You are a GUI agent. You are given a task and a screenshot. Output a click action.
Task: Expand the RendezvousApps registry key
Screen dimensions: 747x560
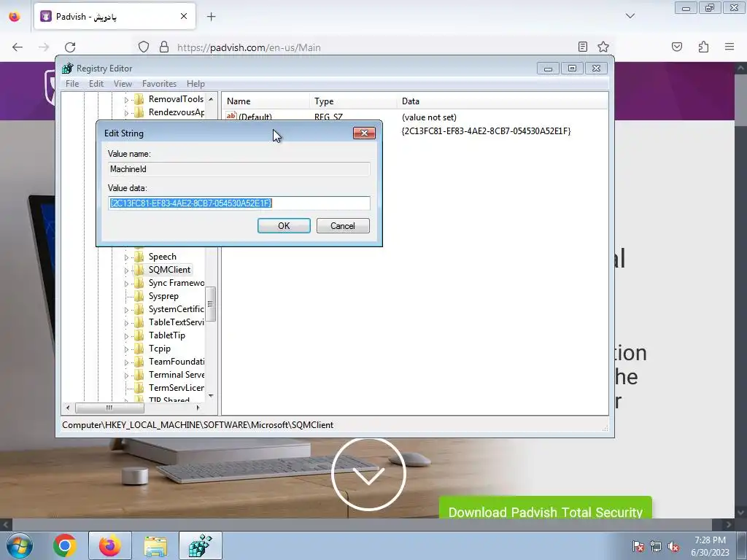(126, 113)
